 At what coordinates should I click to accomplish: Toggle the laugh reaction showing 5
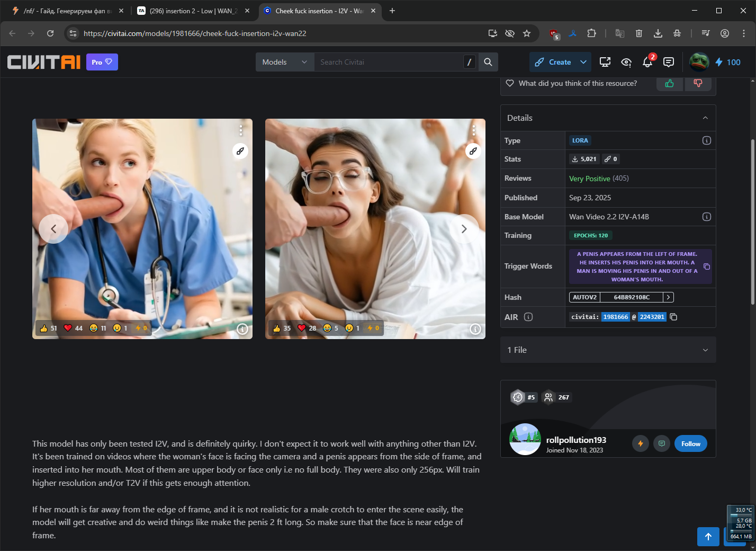point(331,328)
